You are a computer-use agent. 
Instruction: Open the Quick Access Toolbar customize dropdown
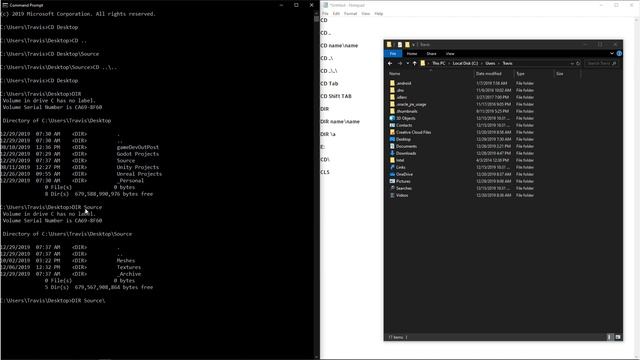(x=413, y=44)
